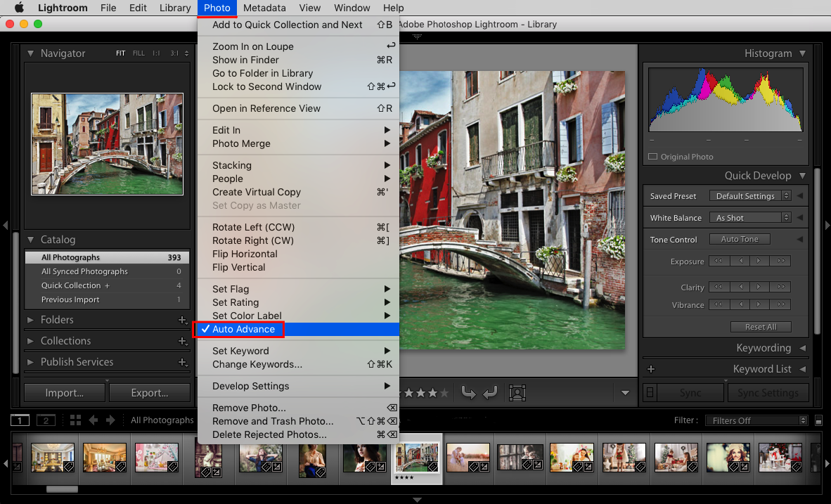
Task: Add a publish service with plus icon
Action: coord(182,363)
